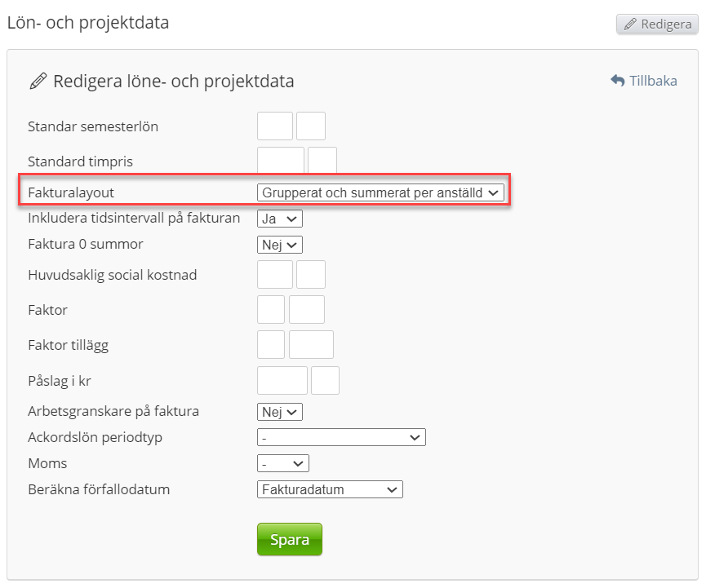706x588 pixels.
Task: Click the back arrow icon next to Tillbaka
Action: tap(618, 81)
